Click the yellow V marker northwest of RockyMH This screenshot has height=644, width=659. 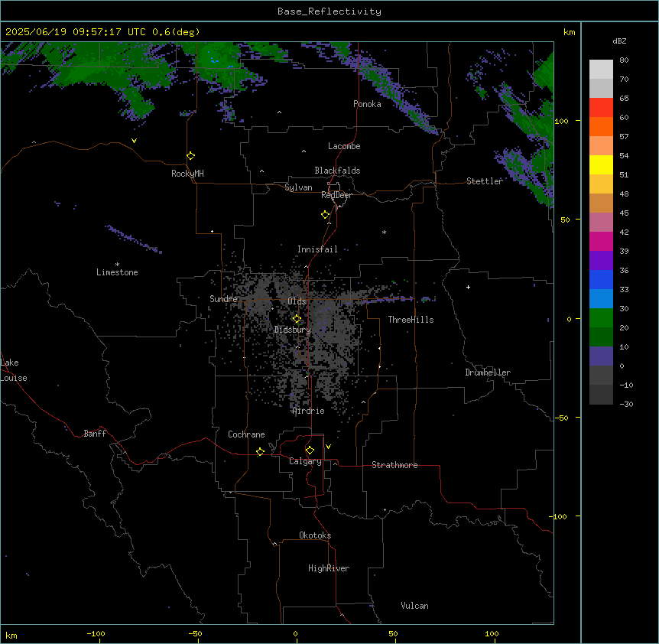pos(134,141)
